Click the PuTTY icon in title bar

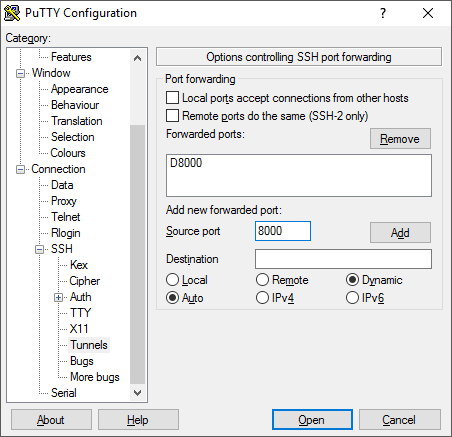(x=12, y=13)
